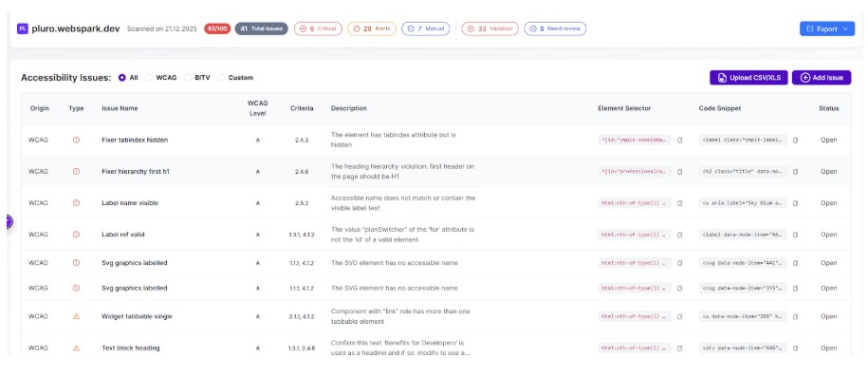Screen dimensions: 868x377
Task: Click description 'The element has tabindex attribute but is hidden'
Action: point(393,140)
